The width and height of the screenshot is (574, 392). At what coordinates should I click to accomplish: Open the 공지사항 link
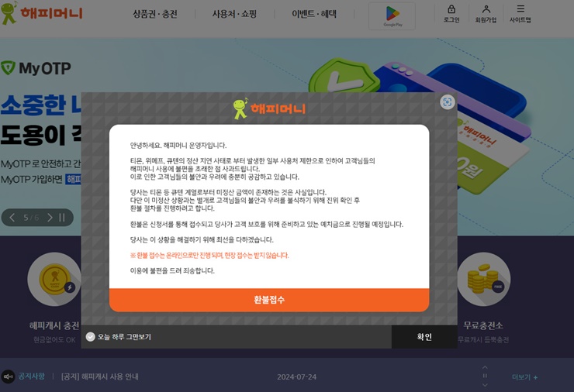pyautogui.click(x=32, y=377)
